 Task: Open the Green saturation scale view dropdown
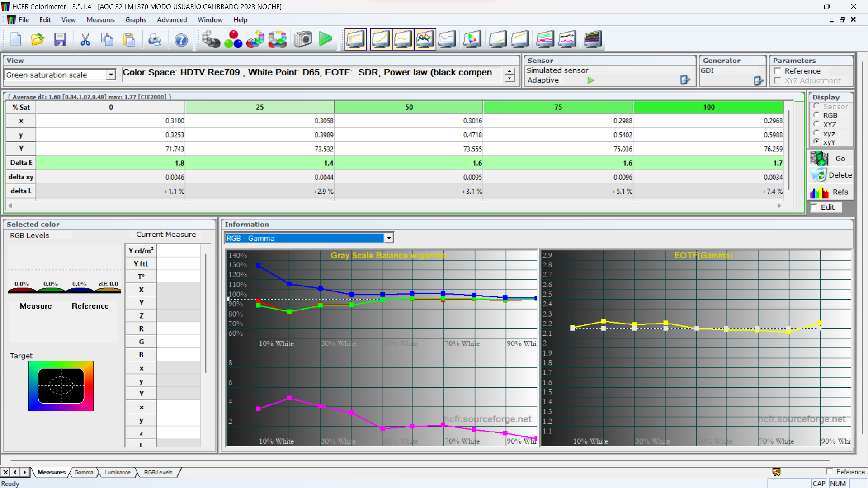coord(111,75)
